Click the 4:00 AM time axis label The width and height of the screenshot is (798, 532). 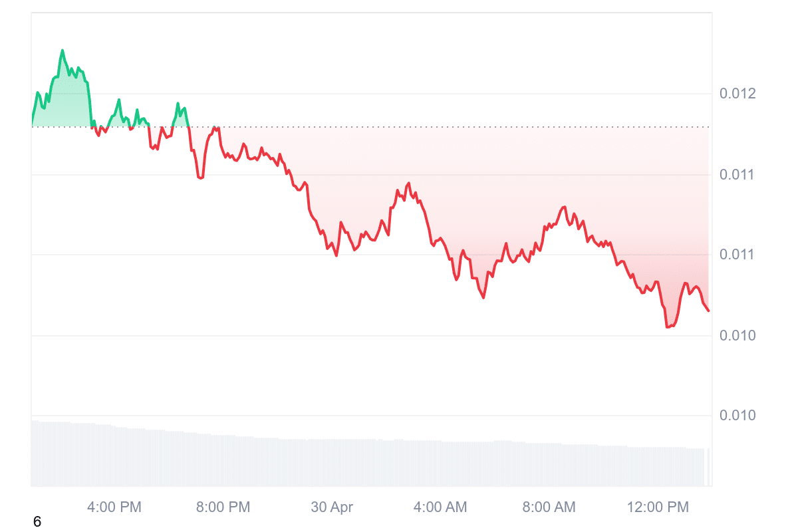(440, 507)
